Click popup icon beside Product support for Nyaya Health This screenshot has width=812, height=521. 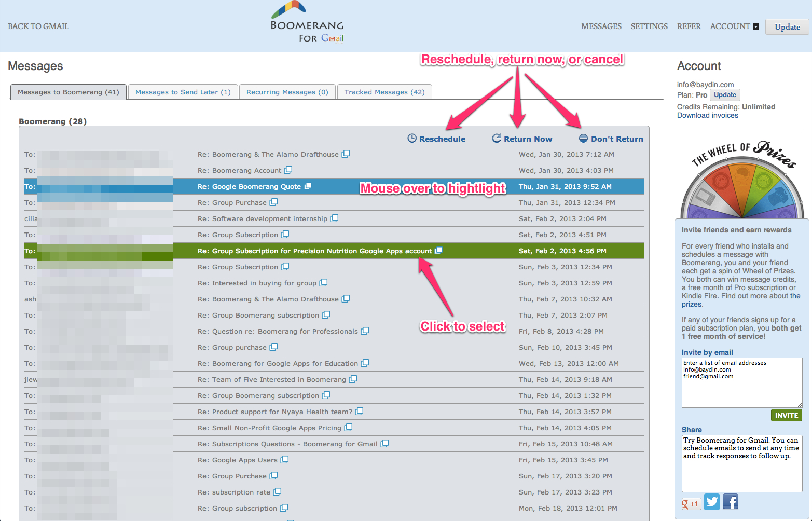pos(360,412)
